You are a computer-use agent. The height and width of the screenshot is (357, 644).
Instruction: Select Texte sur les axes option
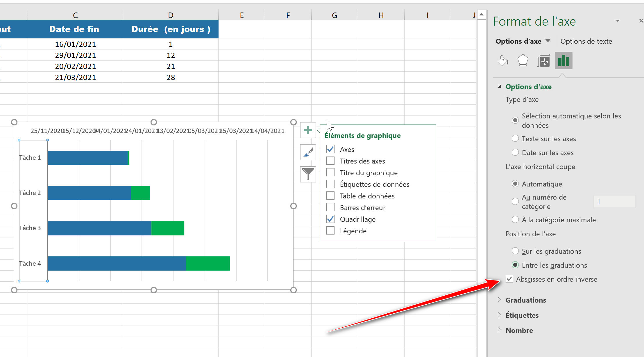click(x=515, y=138)
